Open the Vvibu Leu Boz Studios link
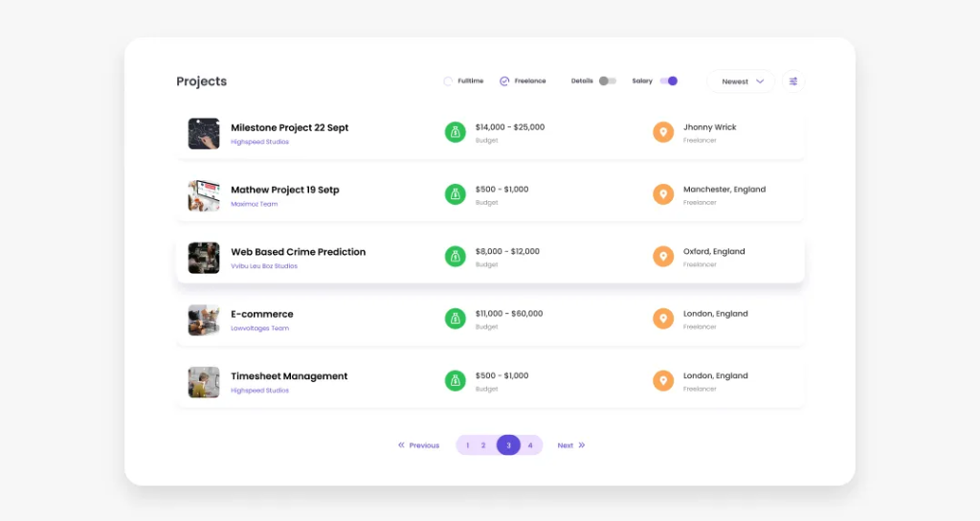Screen dimensions: 980x521 (264, 266)
